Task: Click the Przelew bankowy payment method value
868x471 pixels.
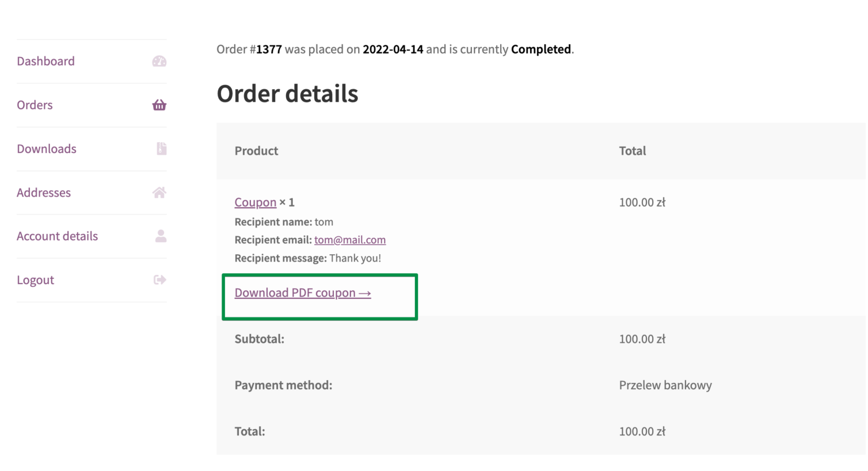Action: point(665,385)
